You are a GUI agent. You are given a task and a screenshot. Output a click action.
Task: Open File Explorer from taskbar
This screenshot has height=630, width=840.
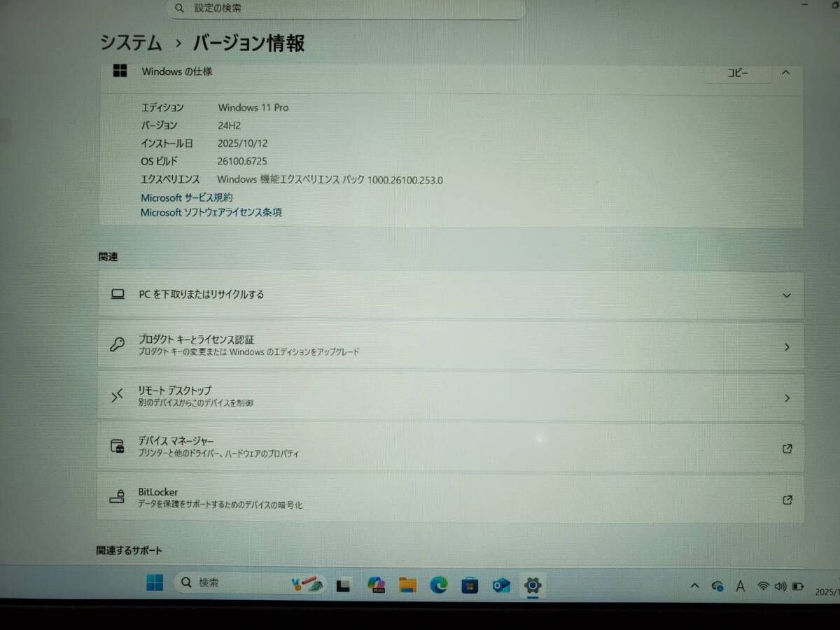[x=408, y=585]
